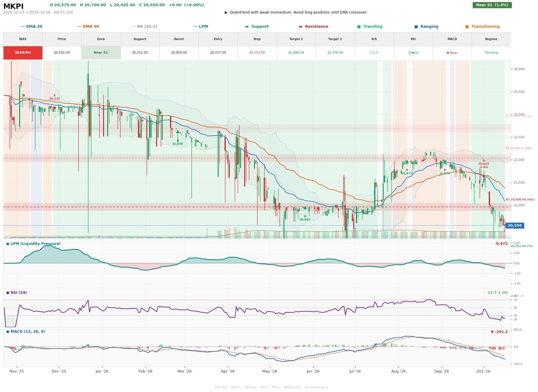This screenshot has height=392, width=538.
Task: Click the Near S1 (1.4%) badge
Action: pos(492,5)
